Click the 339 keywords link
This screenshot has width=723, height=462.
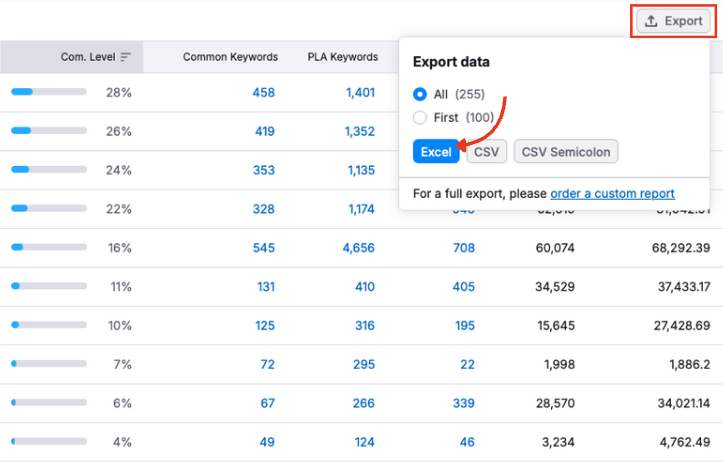463,404
